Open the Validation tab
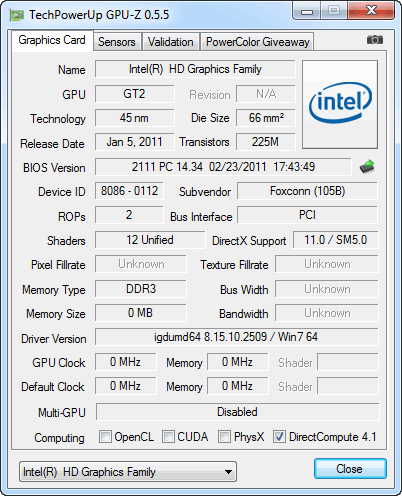 [171, 42]
